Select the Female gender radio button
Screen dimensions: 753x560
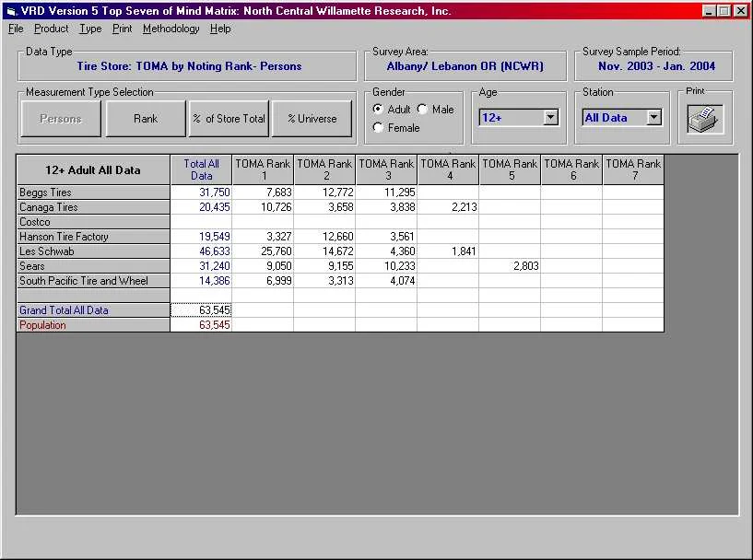378,127
